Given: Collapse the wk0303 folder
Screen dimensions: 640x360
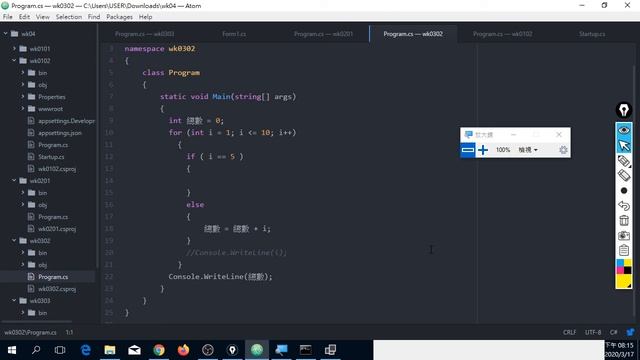Looking at the screenshot, I should click(x=14, y=300).
